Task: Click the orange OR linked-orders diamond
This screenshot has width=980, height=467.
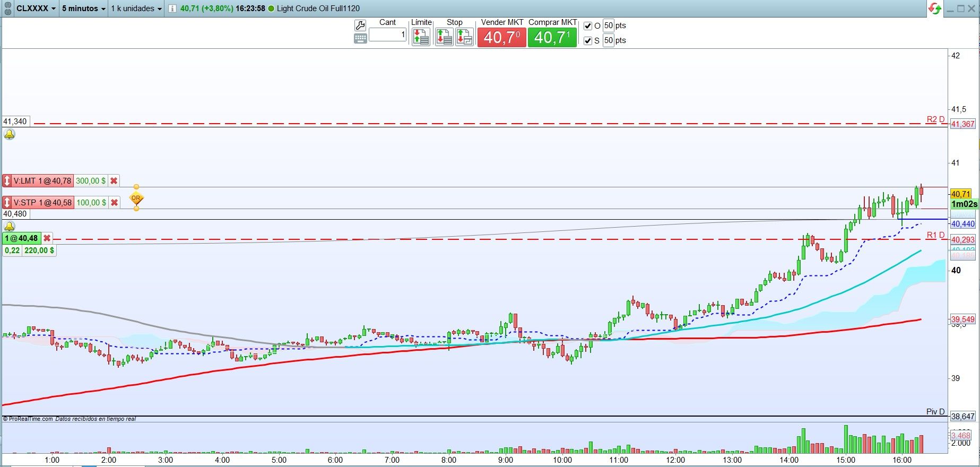Action: pyautogui.click(x=136, y=198)
